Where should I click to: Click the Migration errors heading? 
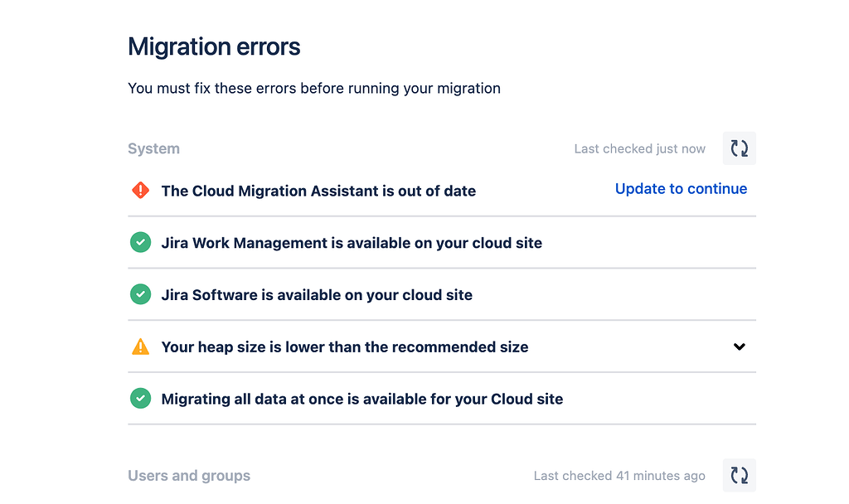click(214, 47)
